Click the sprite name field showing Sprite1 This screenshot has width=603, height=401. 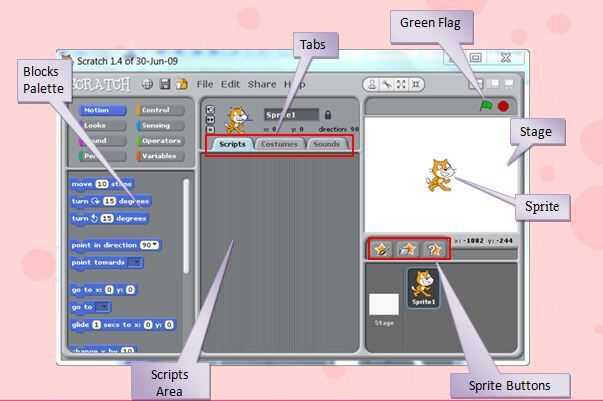291,115
